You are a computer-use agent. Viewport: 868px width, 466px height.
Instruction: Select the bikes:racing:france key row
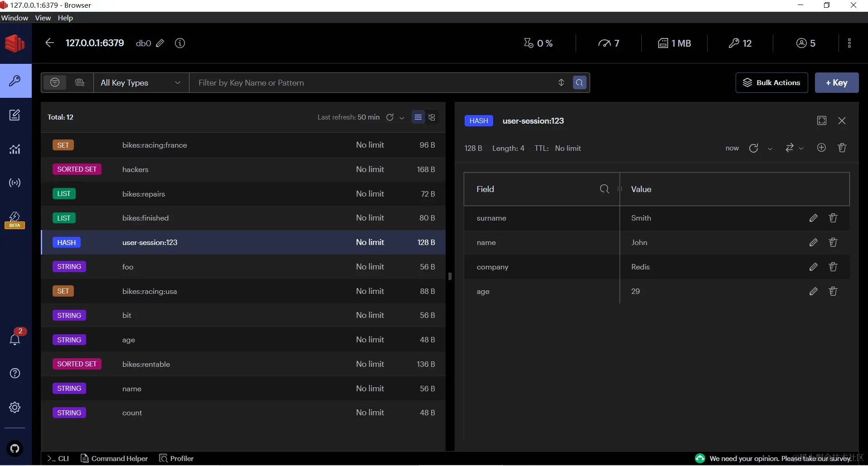tap(243, 145)
